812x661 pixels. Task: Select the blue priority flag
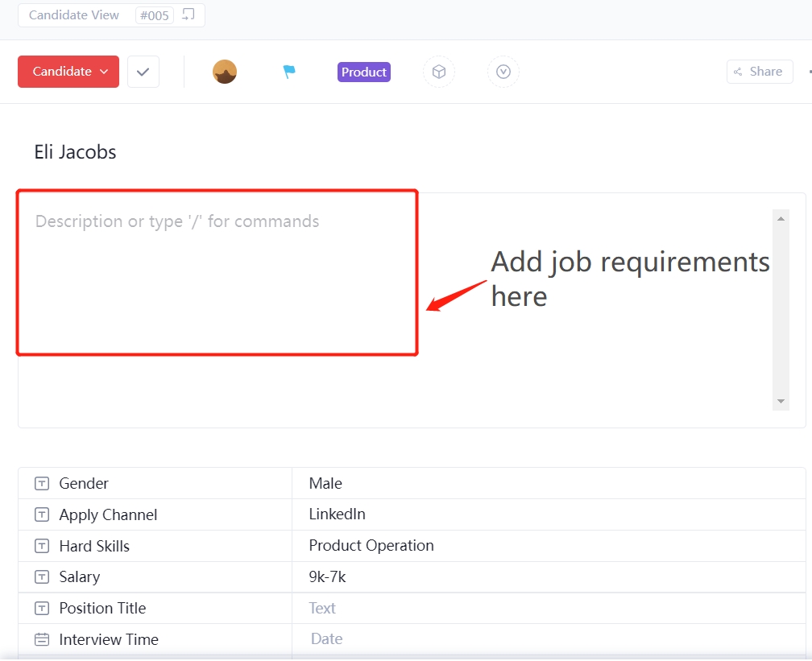[x=288, y=72]
